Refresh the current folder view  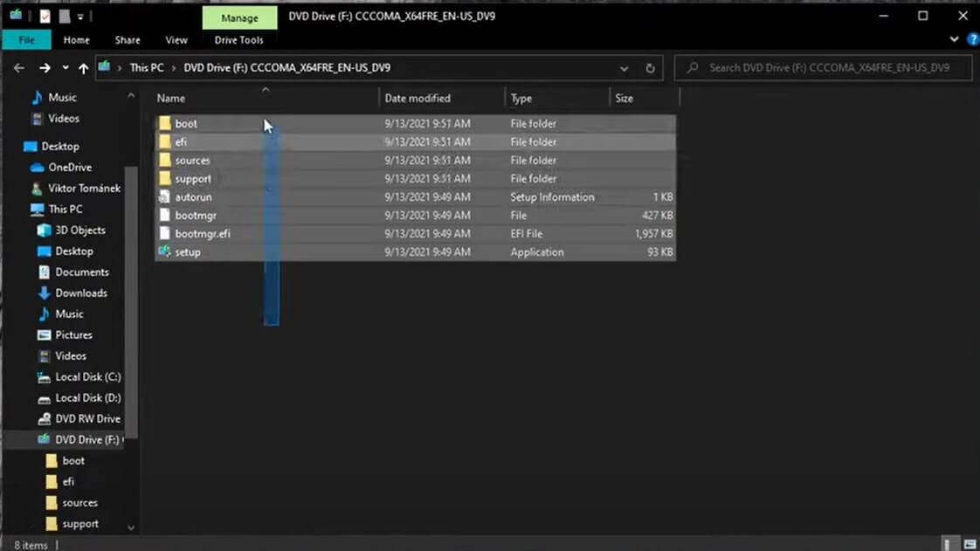pyautogui.click(x=650, y=68)
